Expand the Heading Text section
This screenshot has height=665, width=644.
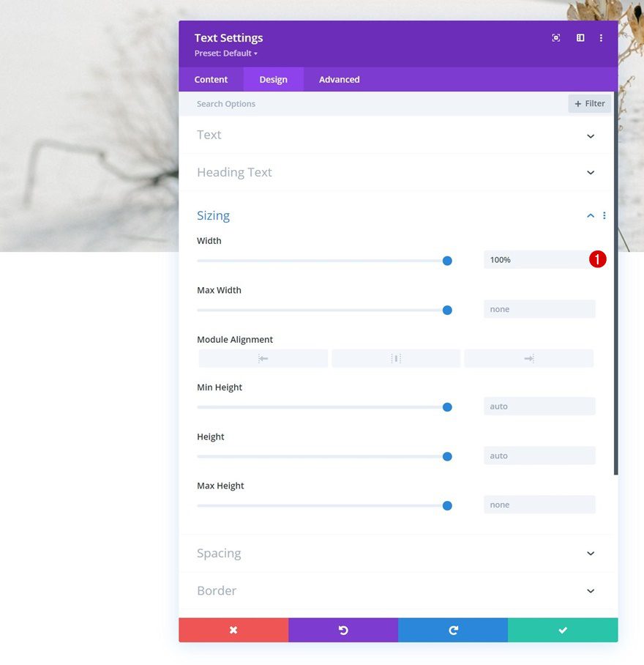[396, 172]
